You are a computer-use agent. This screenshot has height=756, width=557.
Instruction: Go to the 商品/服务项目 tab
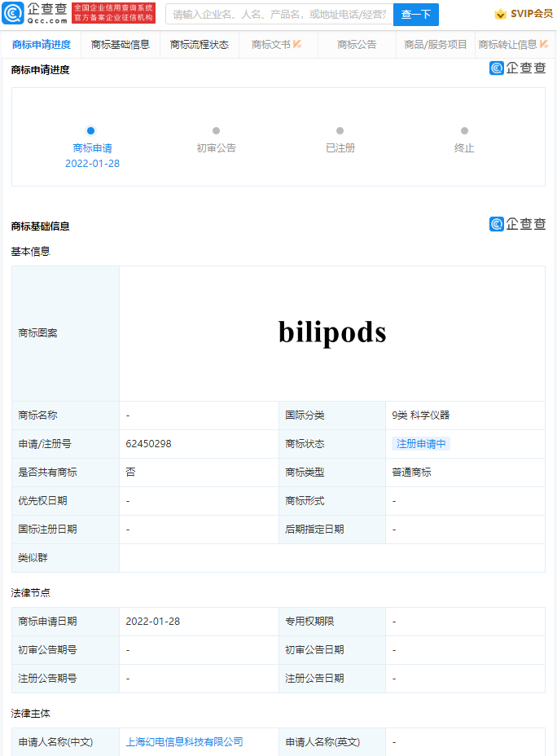click(436, 44)
